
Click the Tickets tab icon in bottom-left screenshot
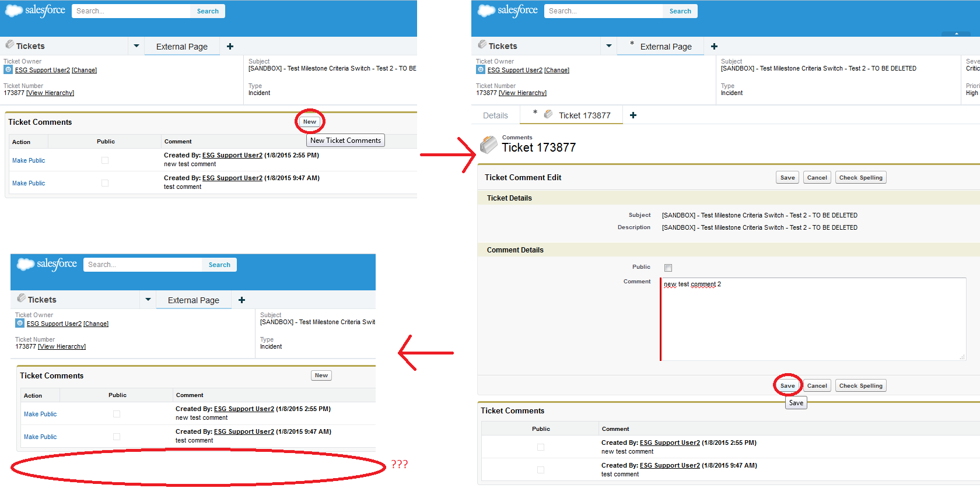tap(21, 298)
